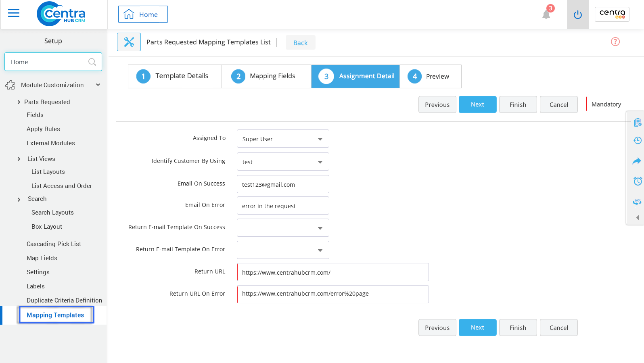Image resolution: width=644 pixels, height=363 pixels.
Task: Click the bottom Finish button
Action: 518,328
